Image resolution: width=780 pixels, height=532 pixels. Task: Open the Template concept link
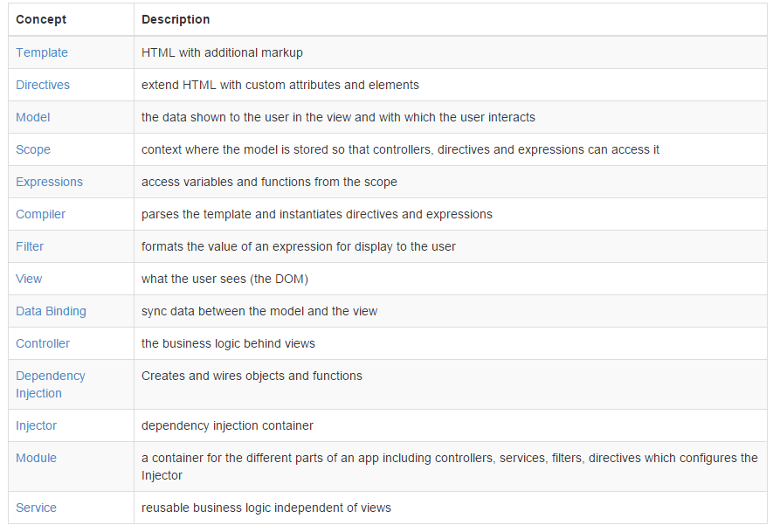(42, 52)
